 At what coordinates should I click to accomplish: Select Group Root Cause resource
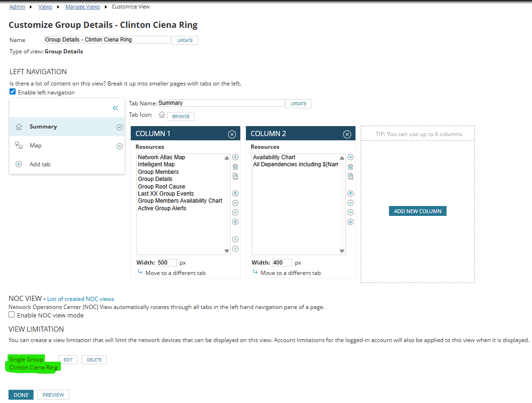point(161,187)
